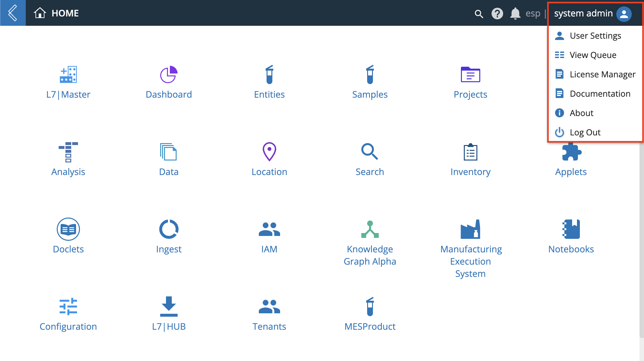The height and width of the screenshot is (361, 644).
Task: Click the Manufacturing Execution System label
Action: coord(471,261)
